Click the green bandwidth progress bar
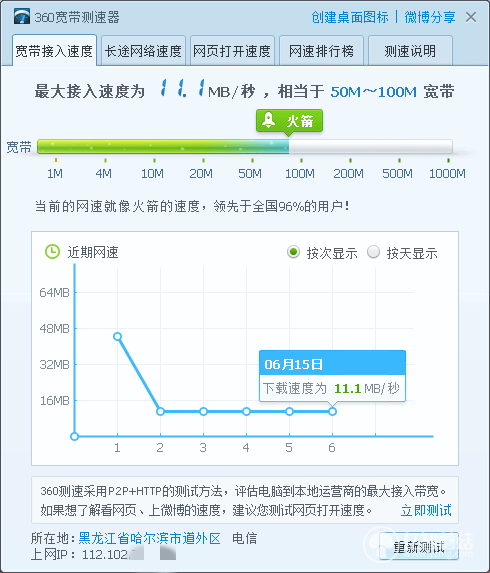The width and height of the screenshot is (490, 573). click(245, 147)
